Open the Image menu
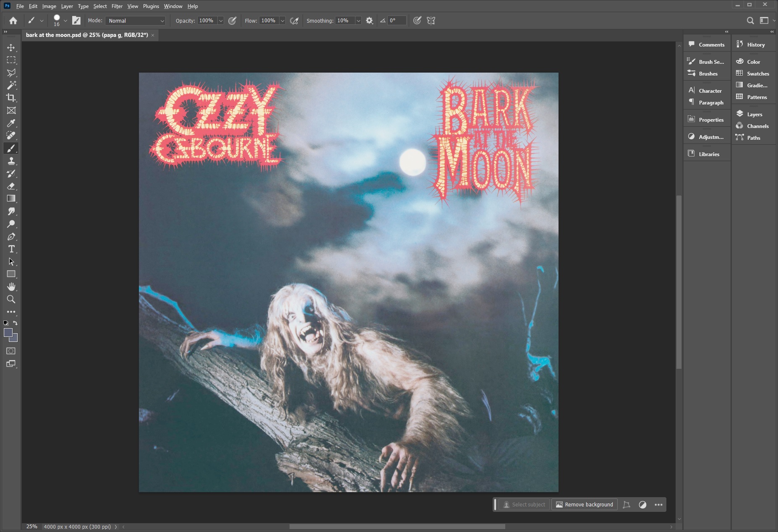The height and width of the screenshot is (532, 778). (x=49, y=6)
